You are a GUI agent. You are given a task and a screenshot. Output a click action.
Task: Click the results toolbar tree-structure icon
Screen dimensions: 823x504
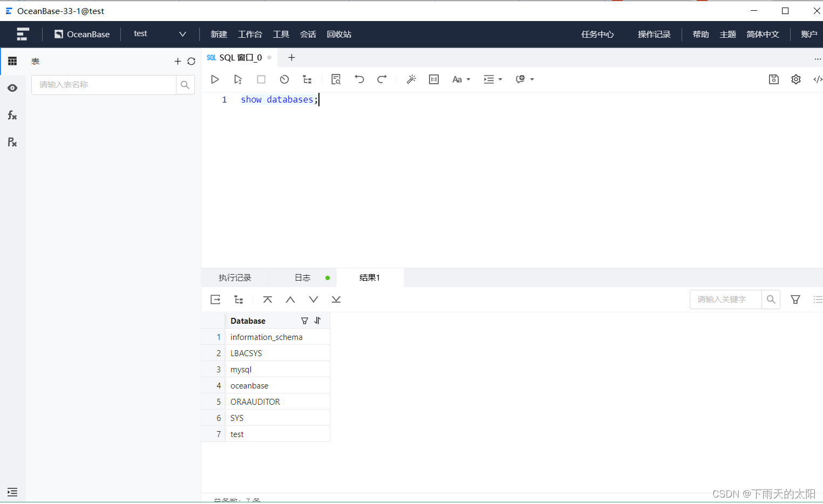pos(239,299)
